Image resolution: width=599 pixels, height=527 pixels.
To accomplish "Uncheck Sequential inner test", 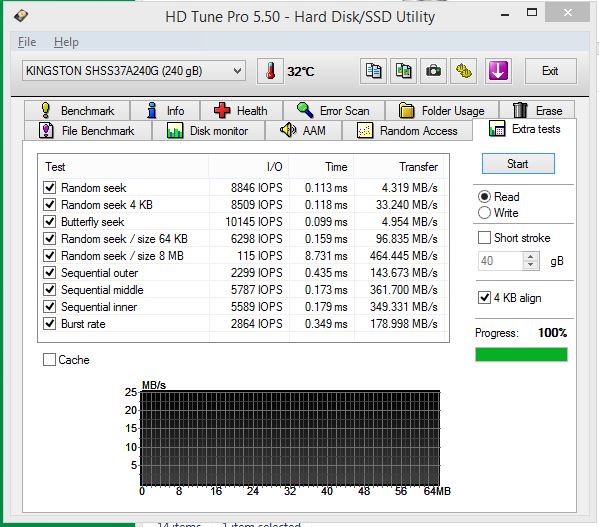I will pyautogui.click(x=50, y=307).
